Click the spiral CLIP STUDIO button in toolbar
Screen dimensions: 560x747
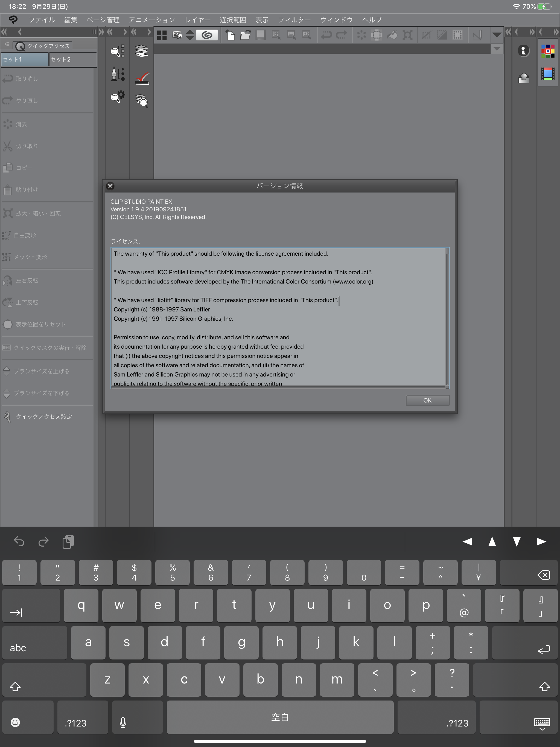click(207, 35)
